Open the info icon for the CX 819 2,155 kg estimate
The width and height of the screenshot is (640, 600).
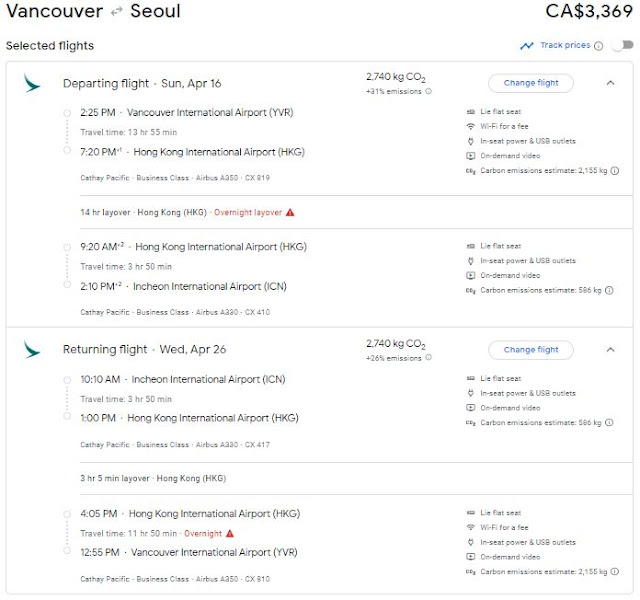coord(615,171)
